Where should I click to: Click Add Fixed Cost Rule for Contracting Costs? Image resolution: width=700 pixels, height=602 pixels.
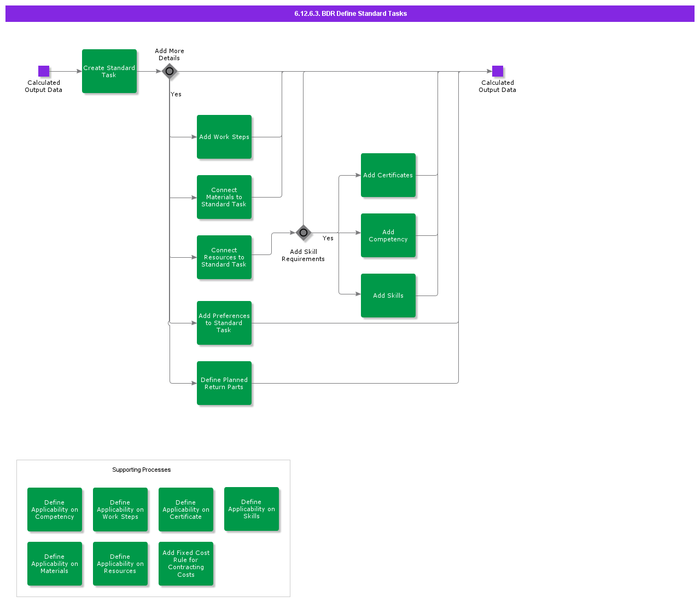tap(186, 564)
